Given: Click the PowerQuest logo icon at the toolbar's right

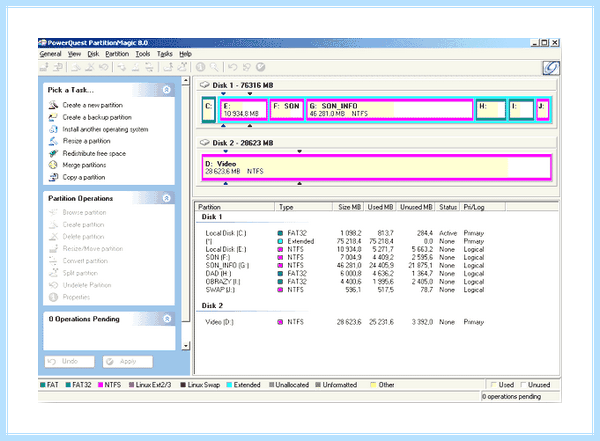Looking at the screenshot, I should pos(551,68).
